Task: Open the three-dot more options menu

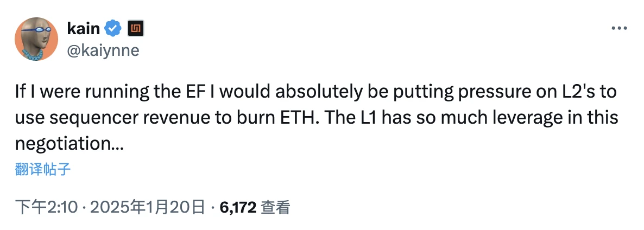Action: (x=620, y=29)
